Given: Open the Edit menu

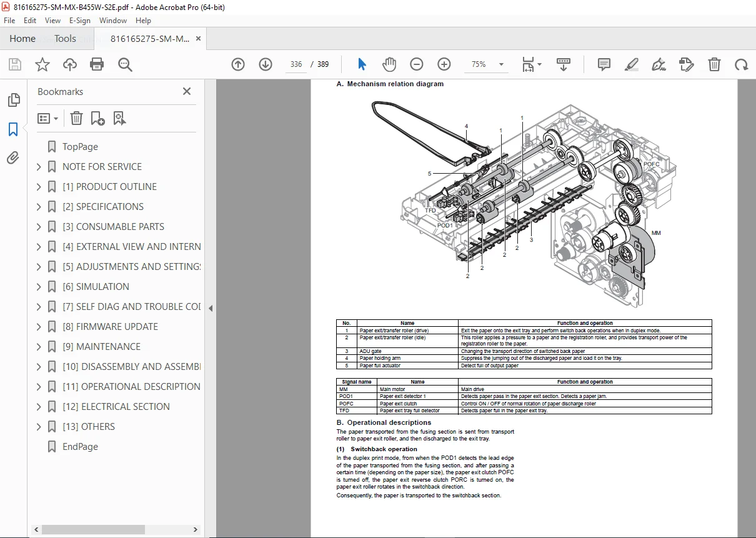Looking at the screenshot, I should pyautogui.click(x=30, y=21).
